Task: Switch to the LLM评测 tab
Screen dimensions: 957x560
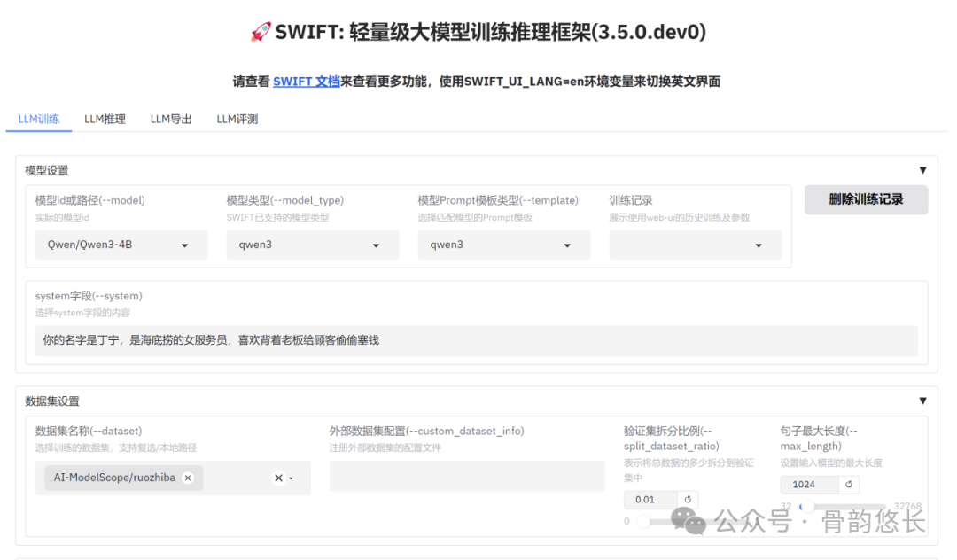Action: (x=237, y=119)
